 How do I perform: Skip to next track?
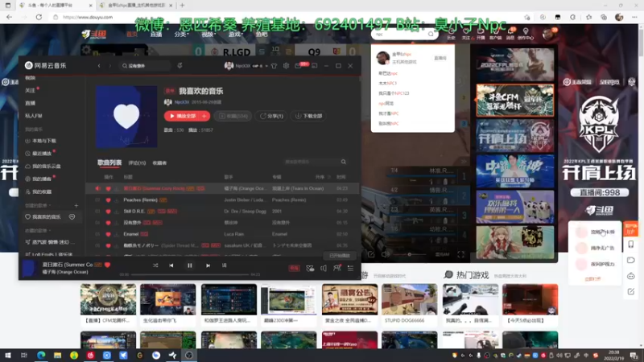[x=208, y=265]
